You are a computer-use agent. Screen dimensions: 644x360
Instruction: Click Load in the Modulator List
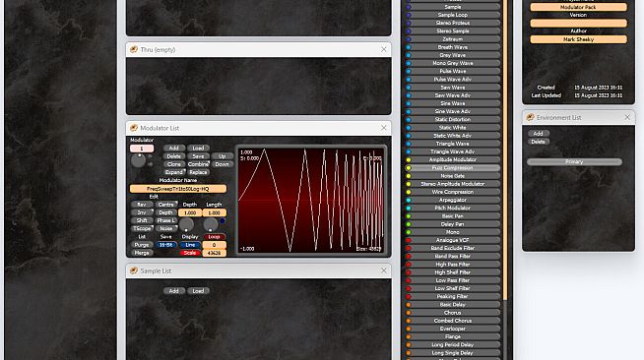click(x=198, y=148)
